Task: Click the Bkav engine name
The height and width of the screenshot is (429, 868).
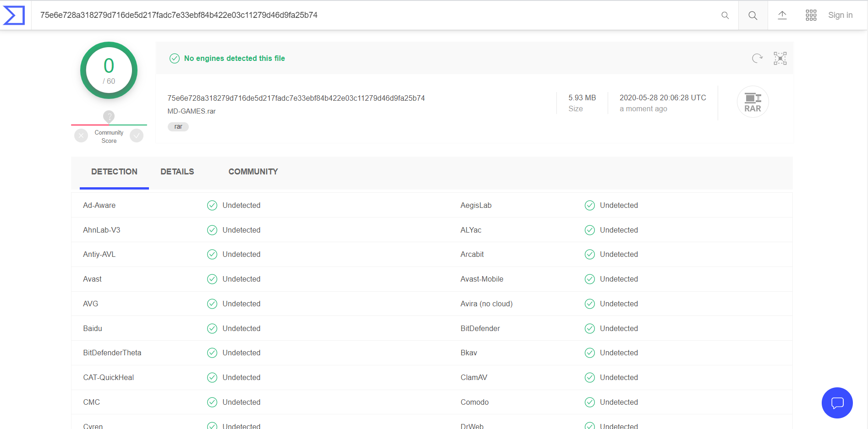Action: coord(469,353)
